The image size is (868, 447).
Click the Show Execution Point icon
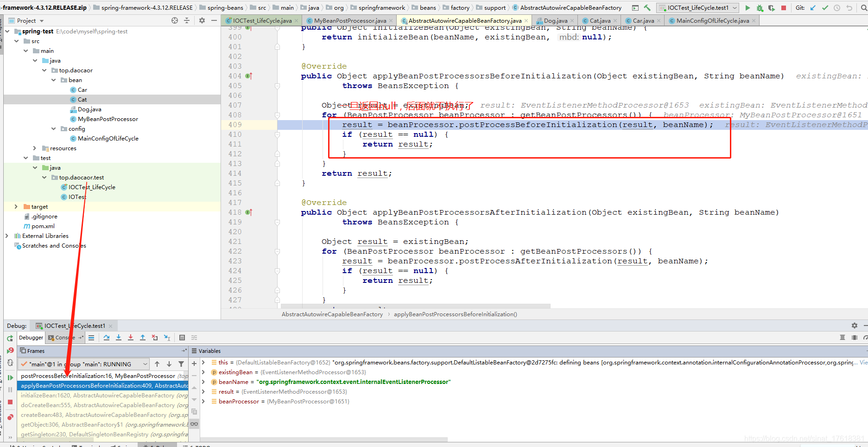coord(91,338)
